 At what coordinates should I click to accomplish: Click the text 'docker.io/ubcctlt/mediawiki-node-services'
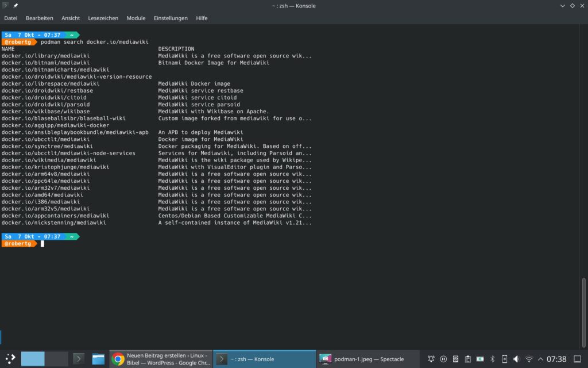click(x=68, y=153)
